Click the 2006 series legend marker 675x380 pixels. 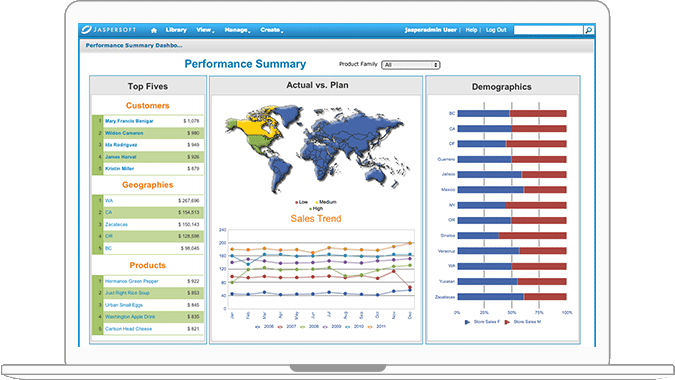257,327
